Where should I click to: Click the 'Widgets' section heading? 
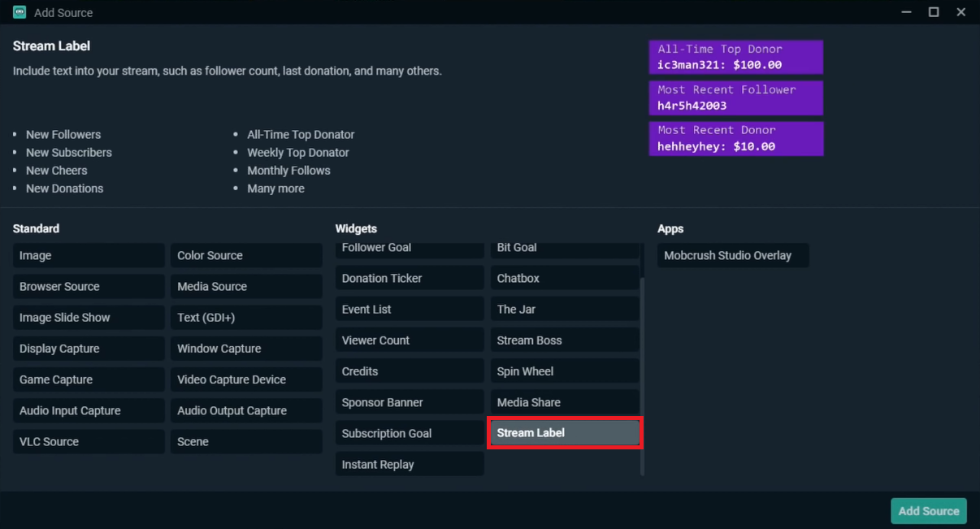(x=356, y=228)
